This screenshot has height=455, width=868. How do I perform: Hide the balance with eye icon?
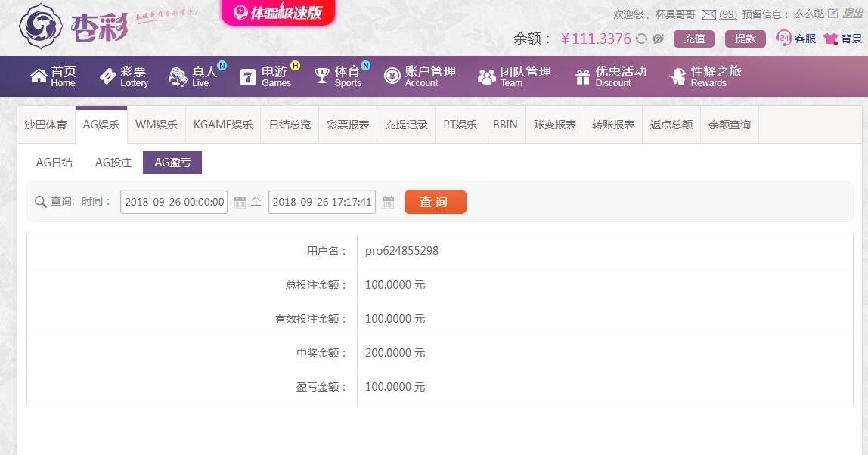658,39
